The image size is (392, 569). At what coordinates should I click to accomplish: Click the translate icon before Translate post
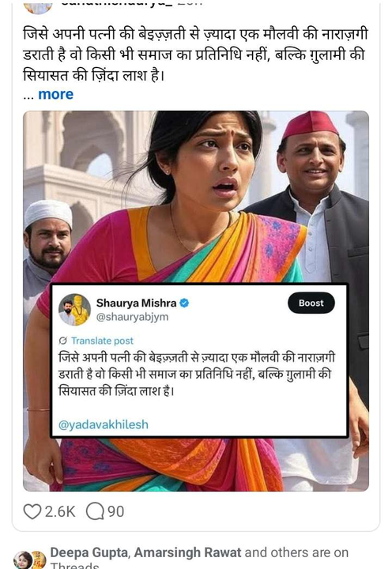(x=62, y=341)
